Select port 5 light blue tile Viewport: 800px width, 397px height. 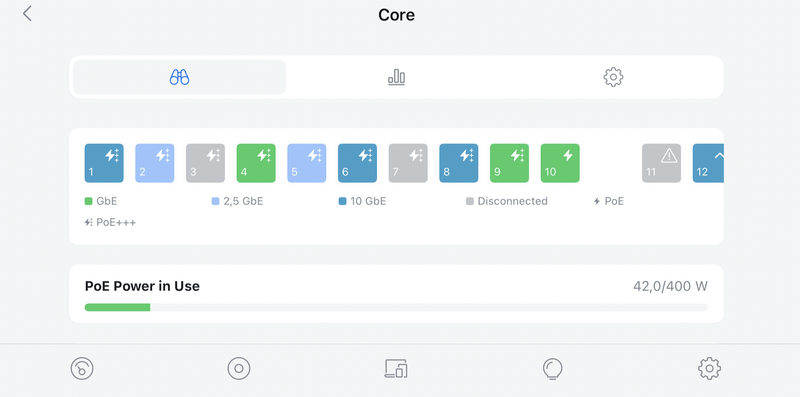(x=307, y=163)
